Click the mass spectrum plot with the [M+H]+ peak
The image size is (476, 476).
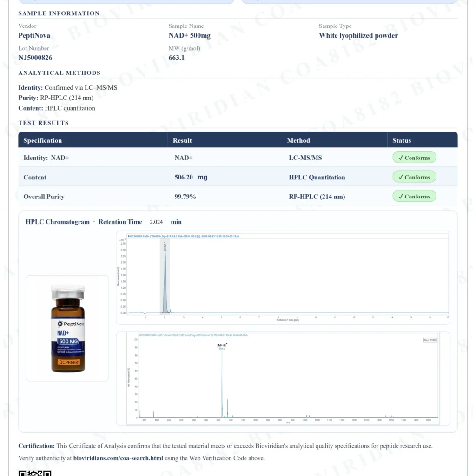(283, 378)
